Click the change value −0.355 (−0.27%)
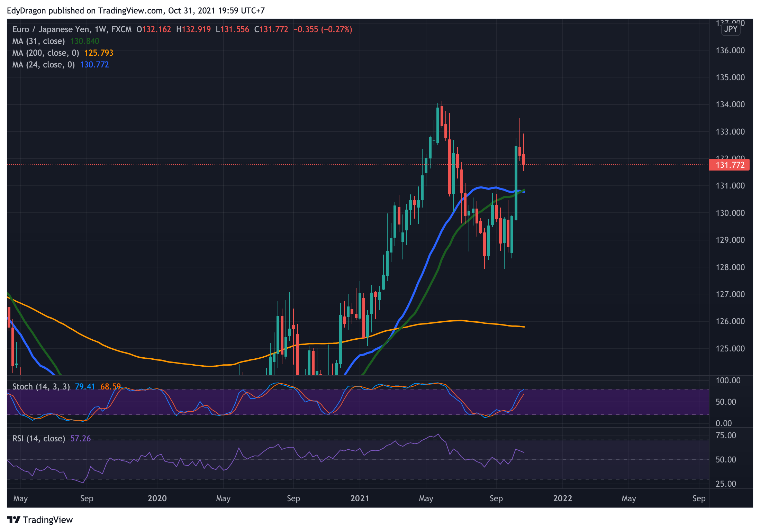Screen dimensions: 760x532 (x=323, y=29)
